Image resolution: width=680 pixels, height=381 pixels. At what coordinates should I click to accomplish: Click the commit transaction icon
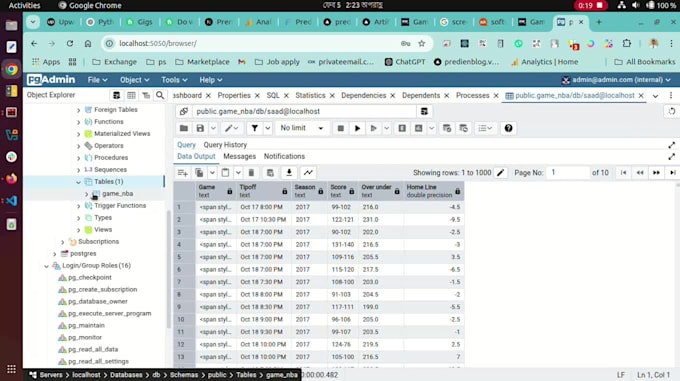coord(447,128)
